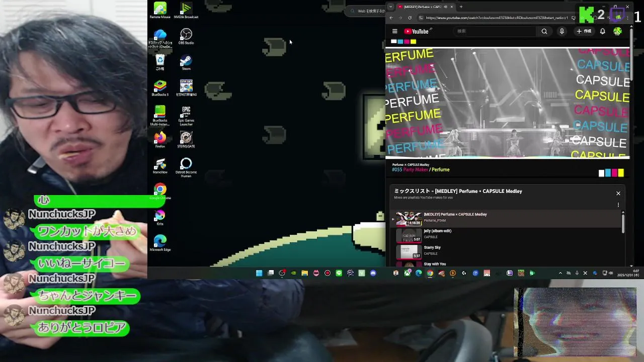Screen dimensions: 644x362
Task: Open YouTube notifications bell
Action: 602,31
